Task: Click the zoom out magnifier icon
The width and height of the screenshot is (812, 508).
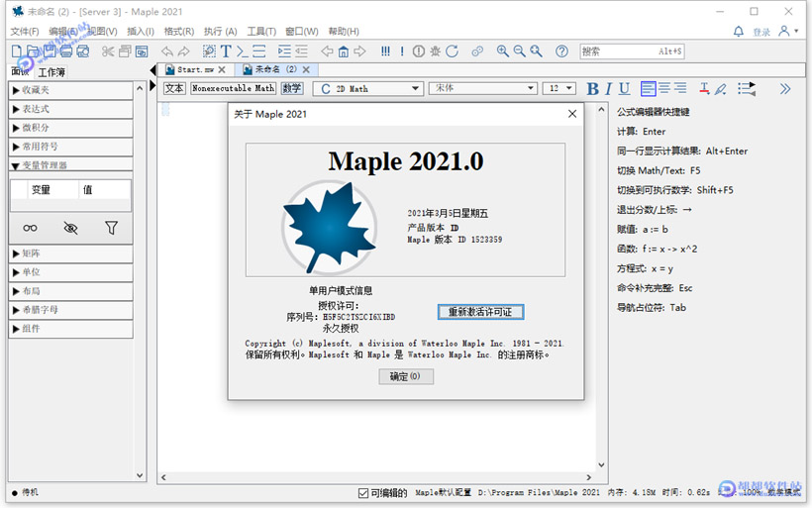Action: click(519, 51)
